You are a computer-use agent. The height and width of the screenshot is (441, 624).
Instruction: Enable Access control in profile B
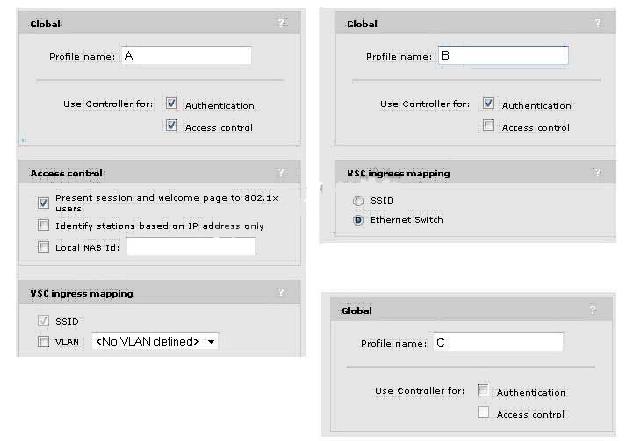[488, 125]
